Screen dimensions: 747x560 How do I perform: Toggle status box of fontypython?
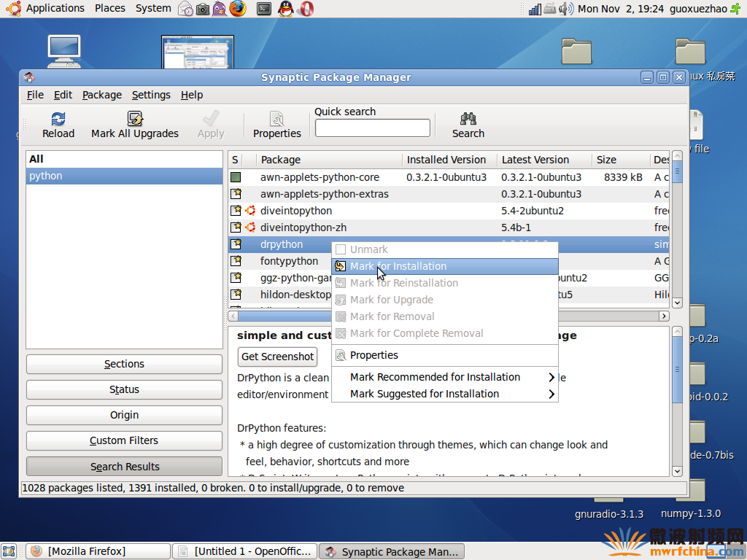click(x=236, y=260)
